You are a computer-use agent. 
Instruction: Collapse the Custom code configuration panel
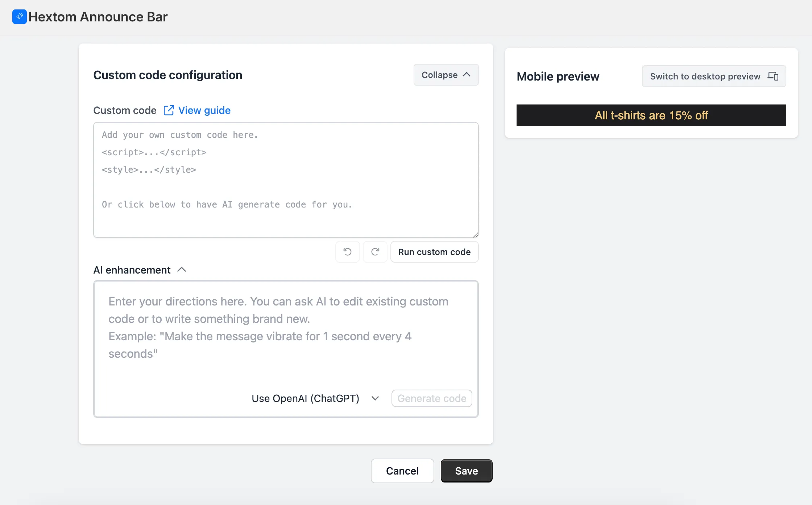pyautogui.click(x=446, y=75)
